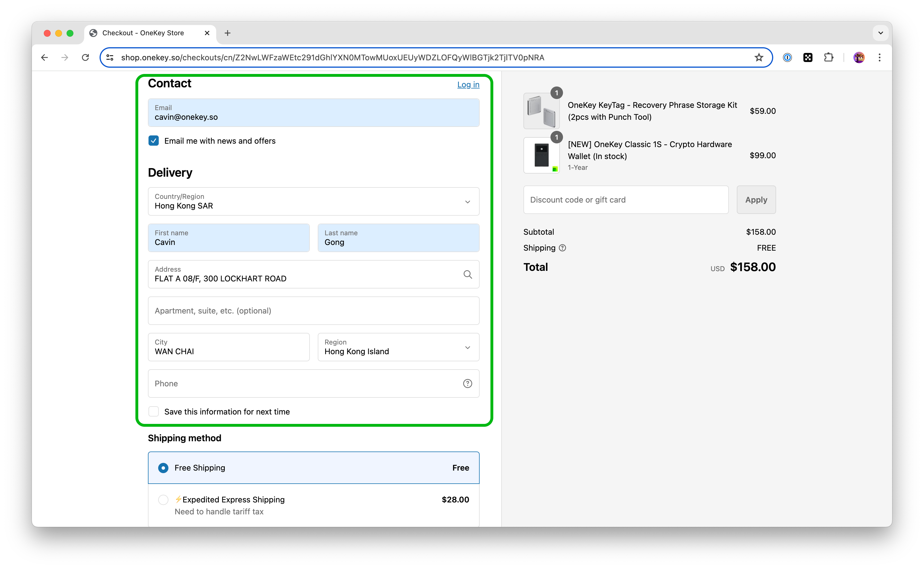Click the OneKey Classic 1S product name
Screen dimensions: 924x569
click(x=650, y=150)
